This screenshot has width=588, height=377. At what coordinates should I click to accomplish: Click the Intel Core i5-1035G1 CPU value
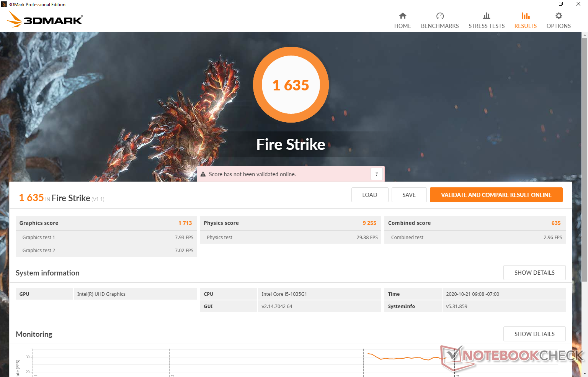pyautogui.click(x=284, y=294)
